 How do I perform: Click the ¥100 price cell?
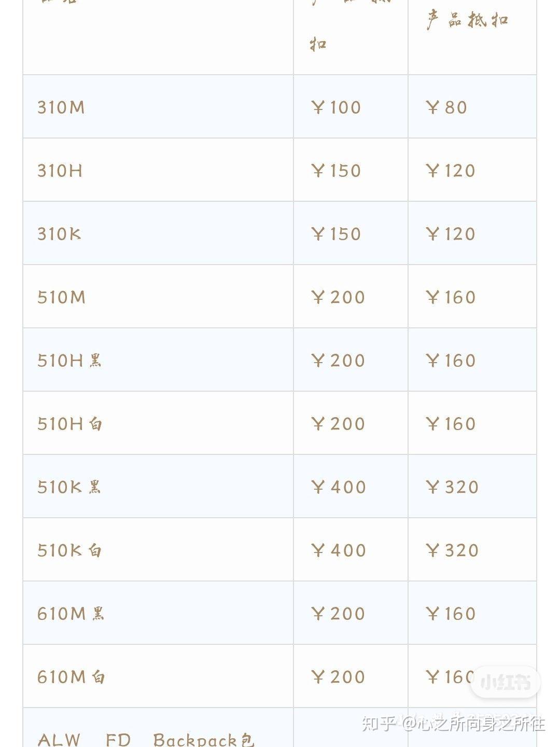(336, 107)
